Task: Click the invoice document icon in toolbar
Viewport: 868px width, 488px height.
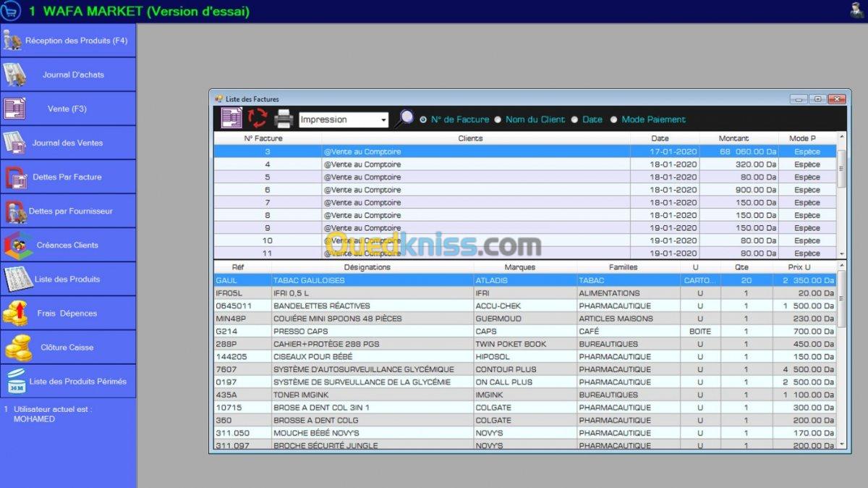Action: [x=231, y=119]
